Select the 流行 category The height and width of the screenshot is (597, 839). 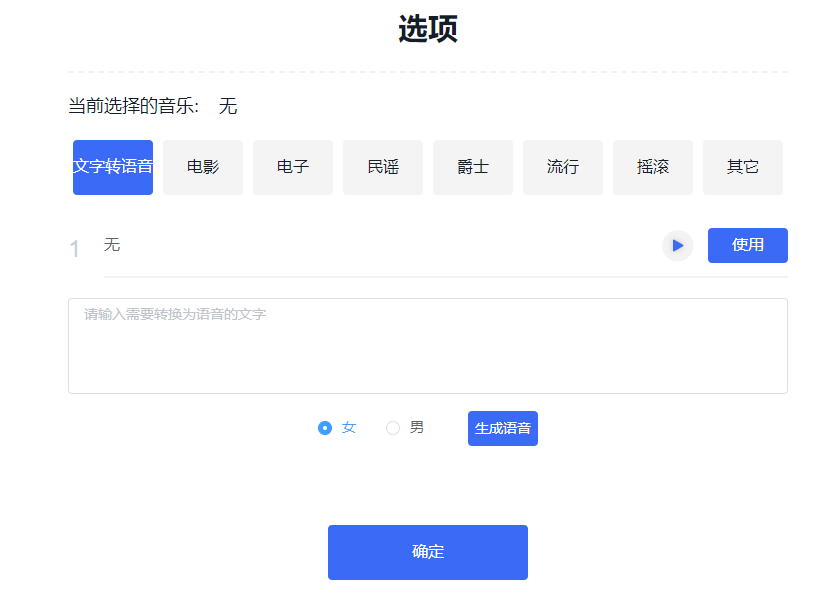coord(562,166)
